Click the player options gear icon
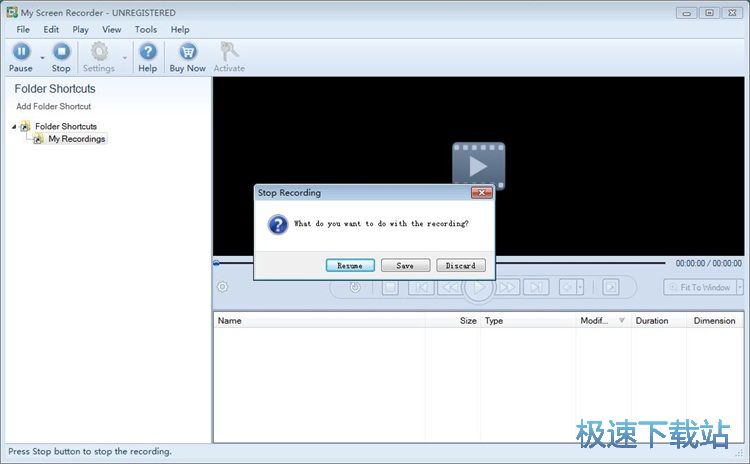 pos(222,287)
